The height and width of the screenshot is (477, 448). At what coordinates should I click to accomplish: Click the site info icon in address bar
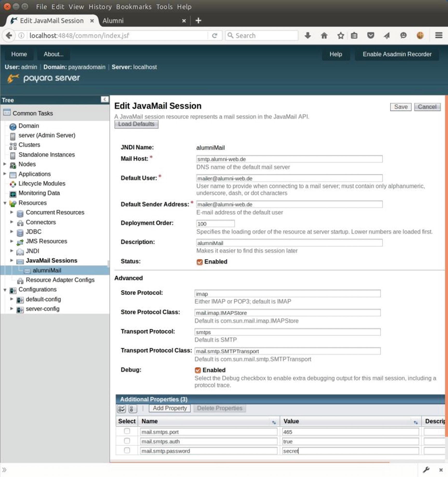(21, 36)
